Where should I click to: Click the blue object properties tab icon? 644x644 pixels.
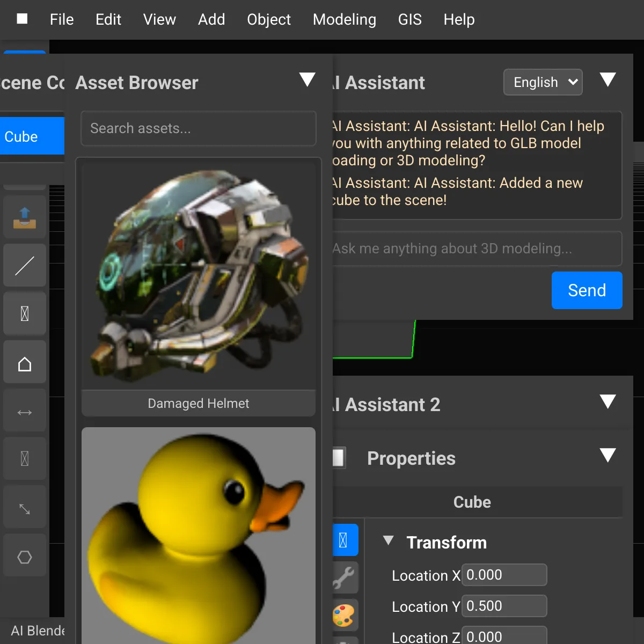coord(345,540)
